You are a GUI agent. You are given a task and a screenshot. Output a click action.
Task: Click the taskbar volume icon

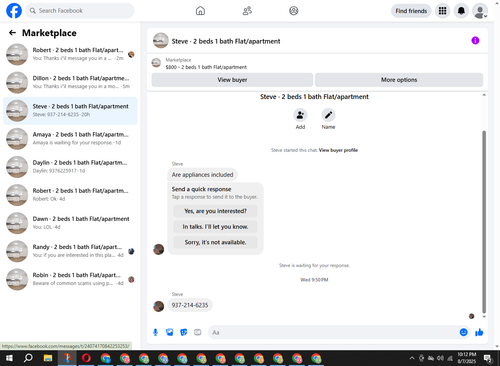[440, 358]
